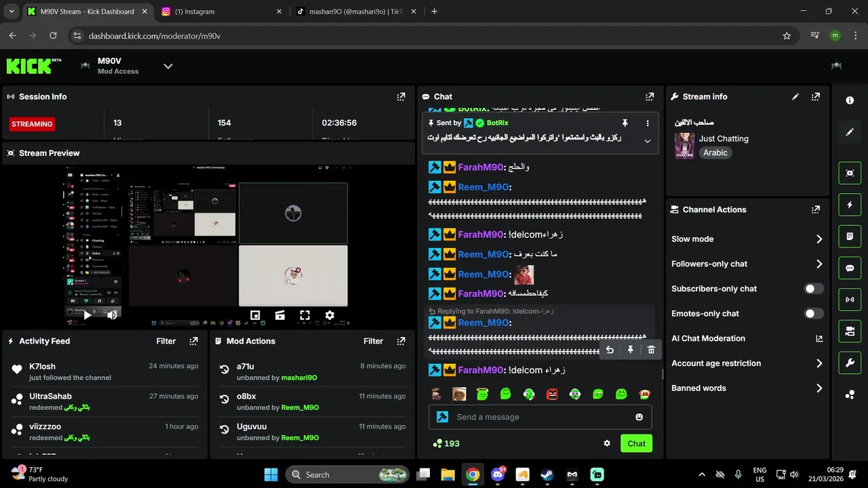Open Discord from Windows taskbar
The image size is (868, 488).
click(497, 474)
